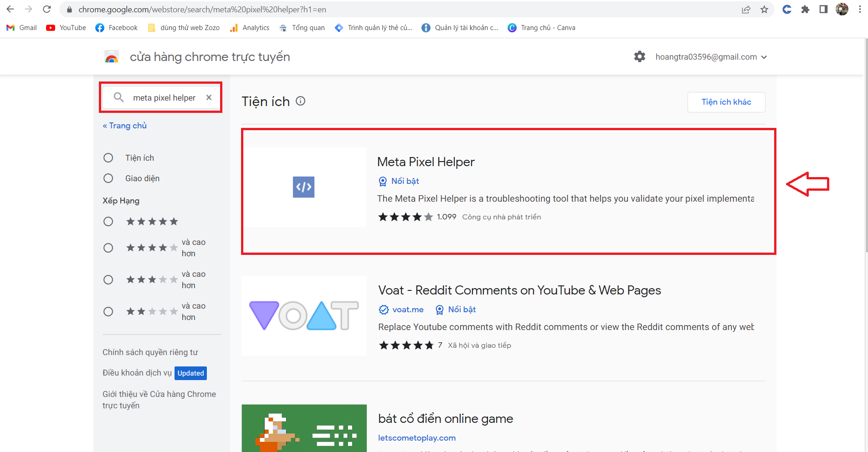Open 'Chính sách quyền riêng tư' link
Screen dimensions: 868x452
[150, 352]
